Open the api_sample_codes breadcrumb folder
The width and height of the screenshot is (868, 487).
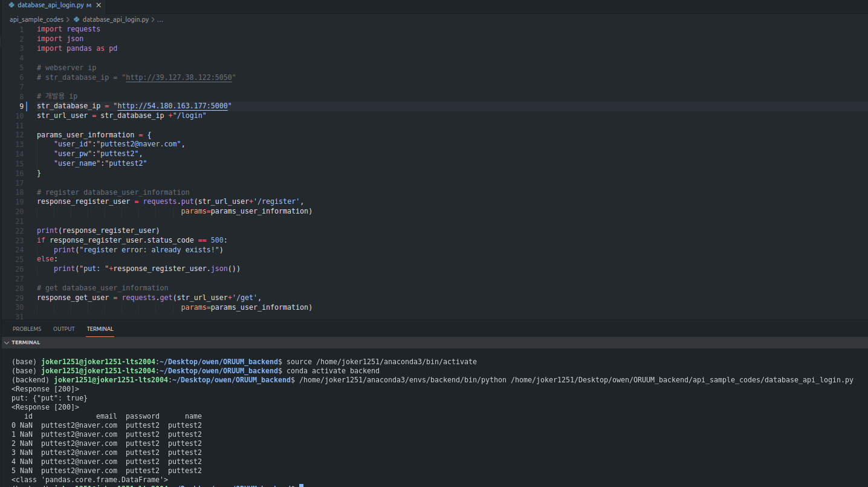click(x=36, y=19)
